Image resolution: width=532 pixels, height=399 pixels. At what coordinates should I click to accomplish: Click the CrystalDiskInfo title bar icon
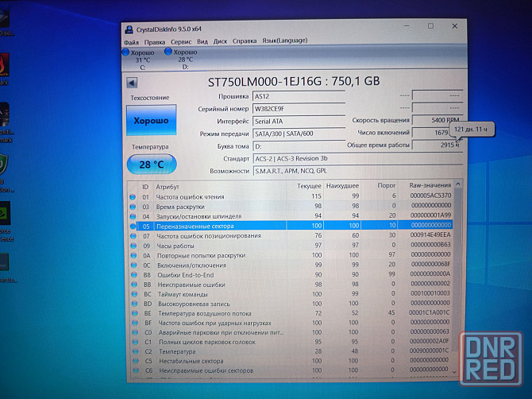129,29
